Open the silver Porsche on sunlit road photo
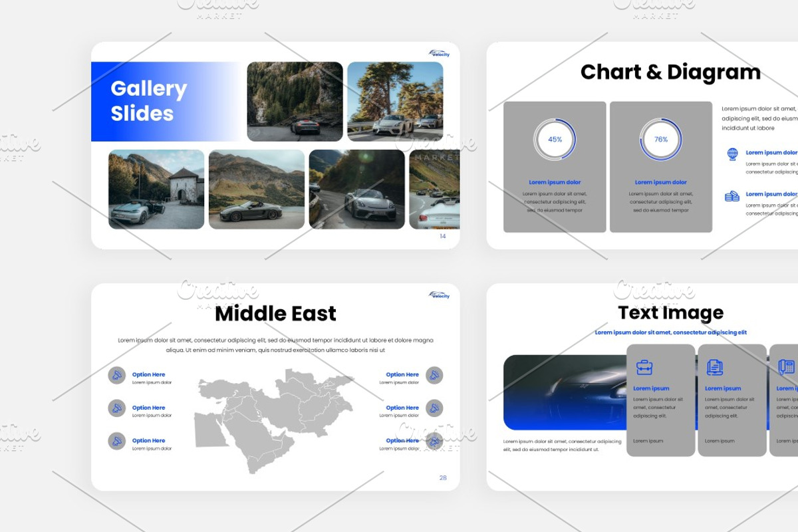The height and width of the screenshot is (532, 798). 356,190
